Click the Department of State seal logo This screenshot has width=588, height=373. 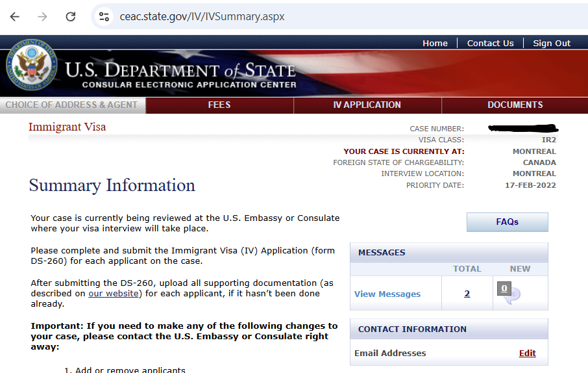point(32,64)
